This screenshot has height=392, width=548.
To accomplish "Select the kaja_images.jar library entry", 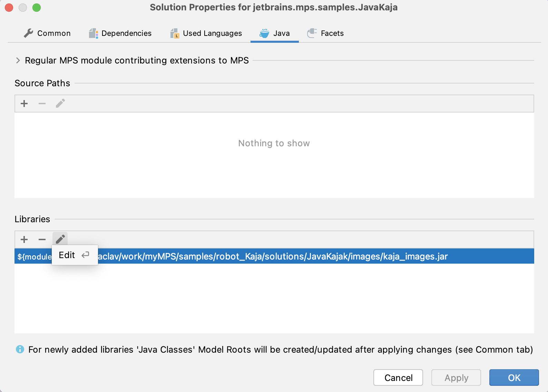I will click(273, 257).
